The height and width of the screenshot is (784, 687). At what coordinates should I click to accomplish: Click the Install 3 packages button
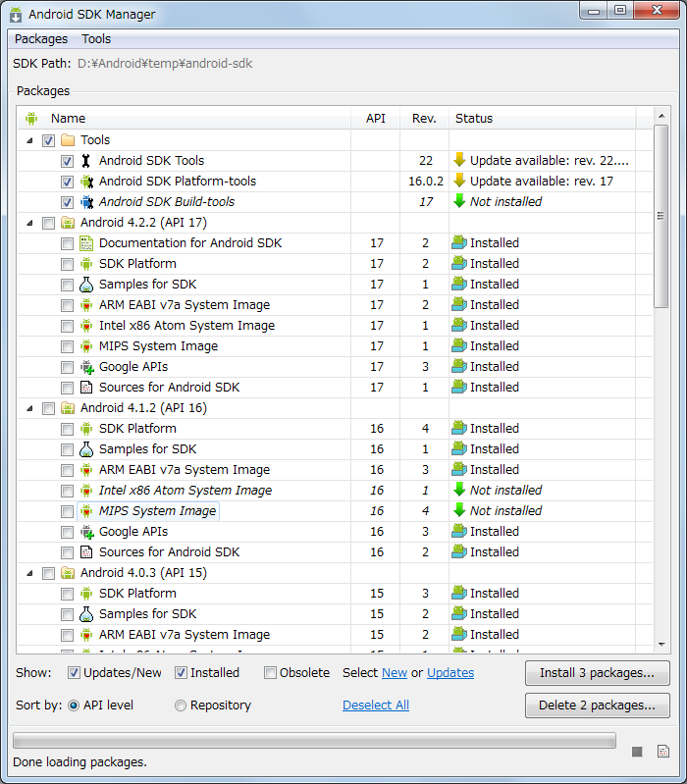click(x=598, y=673)
